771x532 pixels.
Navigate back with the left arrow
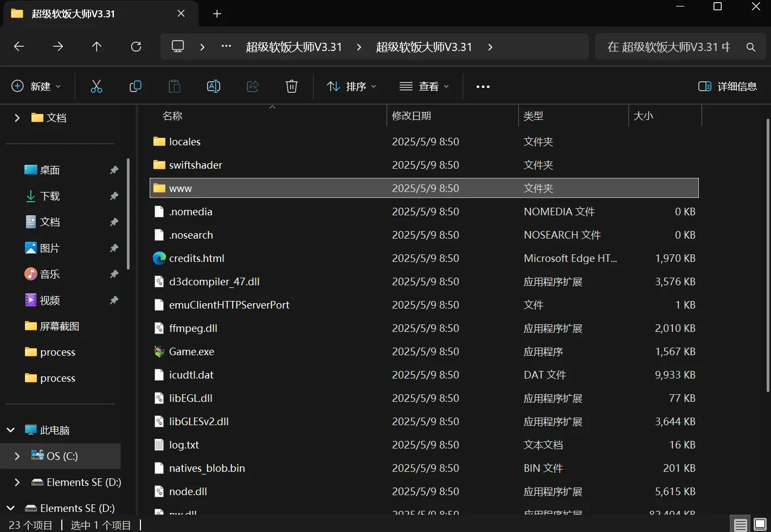(x=19, y=47)
